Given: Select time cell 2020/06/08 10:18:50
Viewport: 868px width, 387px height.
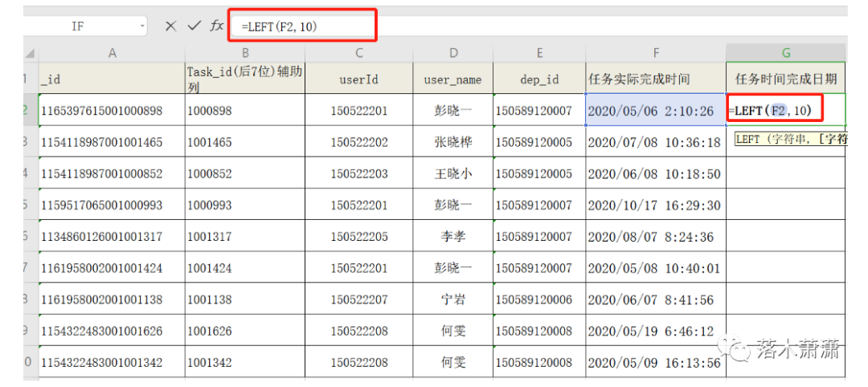Looking at the screenshot, I should point(656,173).
